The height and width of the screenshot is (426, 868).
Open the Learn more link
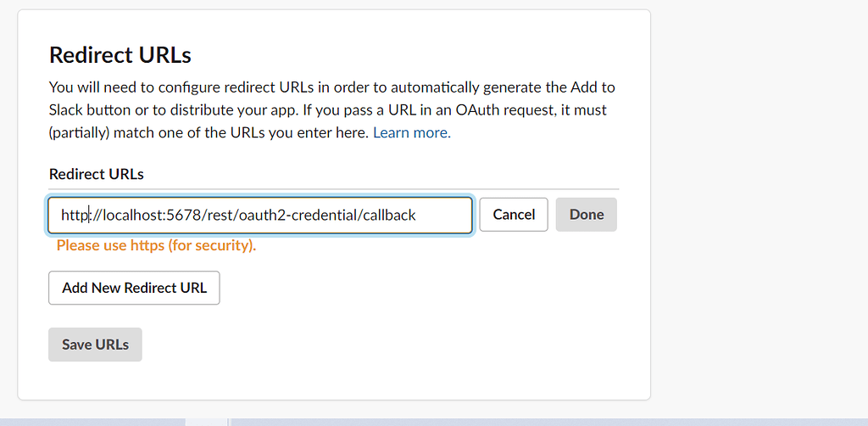tap(412, 132)
